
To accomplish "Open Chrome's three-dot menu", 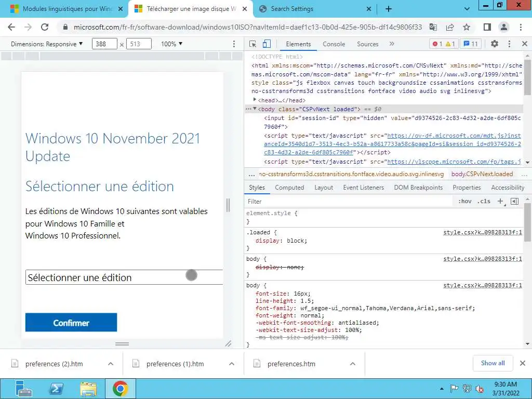I will (x=521, y=27).
